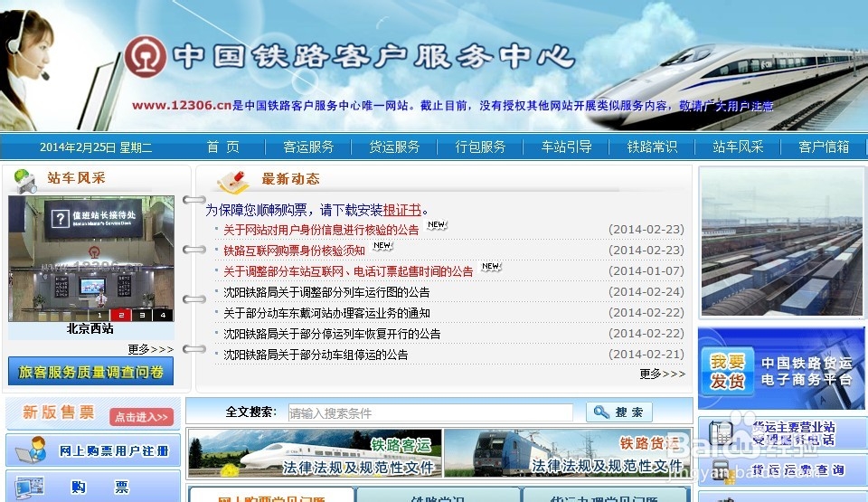The height and width of the screenshot is (502, 868).
Task: Open the 客户信箱 menu item
Action: [824, 147]
